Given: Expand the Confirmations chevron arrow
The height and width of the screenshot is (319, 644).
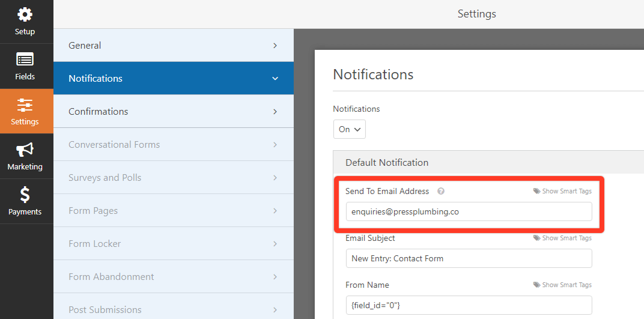Looking at the screenshot, I should pos(275,112).
